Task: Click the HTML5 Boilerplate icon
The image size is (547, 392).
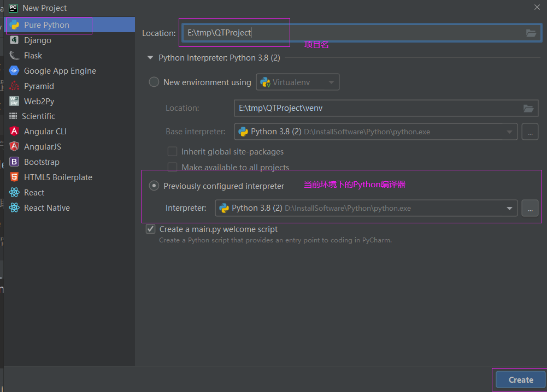Action: tap(14, 177)
